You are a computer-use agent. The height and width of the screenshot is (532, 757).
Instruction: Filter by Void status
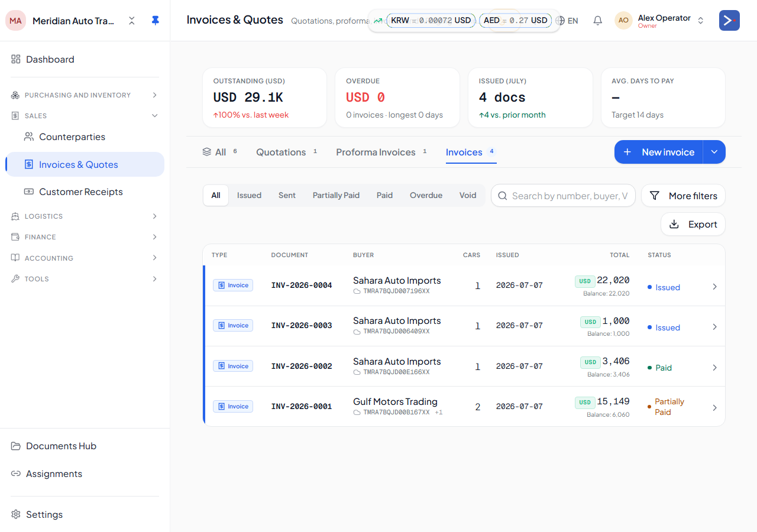point(468,195)
